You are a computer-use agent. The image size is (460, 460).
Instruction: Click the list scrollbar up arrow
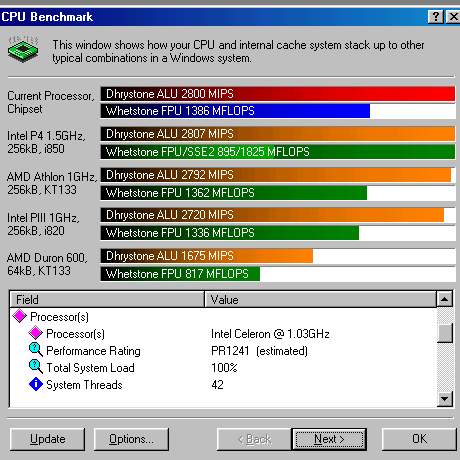(445, 299)
